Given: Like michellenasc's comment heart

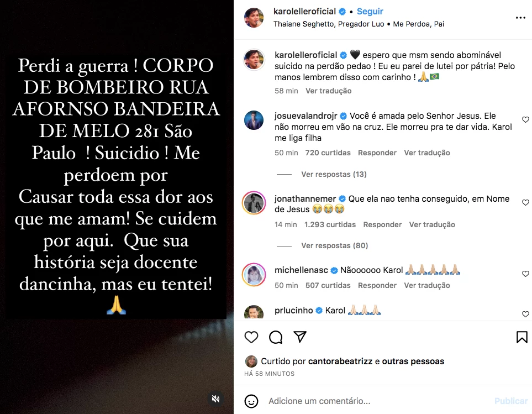Looking at the screenshot, I should 525,274.
